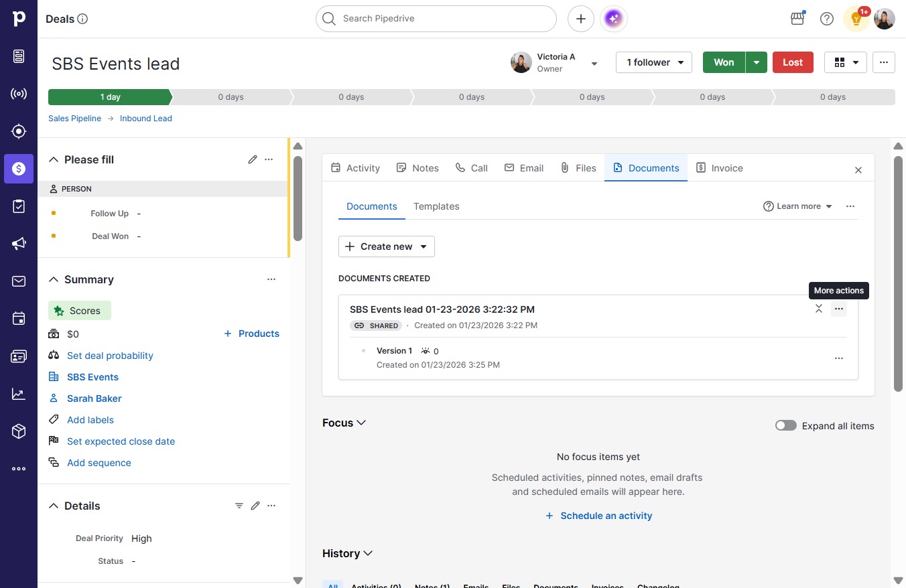
Task: Switch to the Notes tab
Action: 417,168
